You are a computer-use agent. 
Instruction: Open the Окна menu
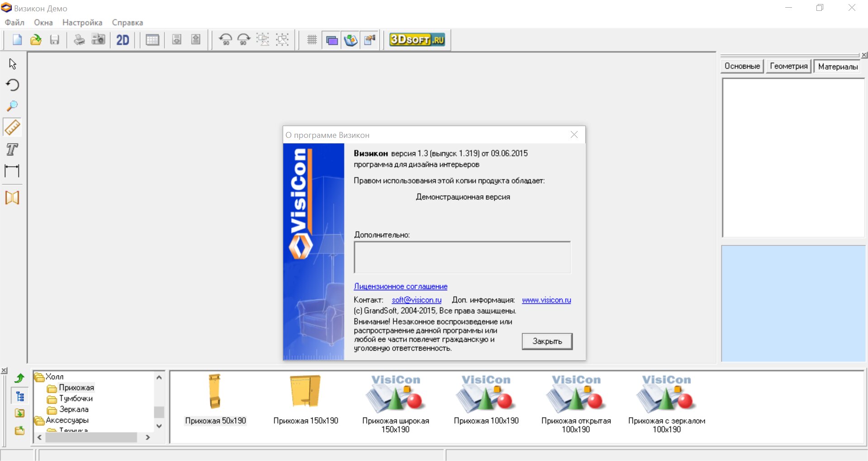tap(43, 23)
